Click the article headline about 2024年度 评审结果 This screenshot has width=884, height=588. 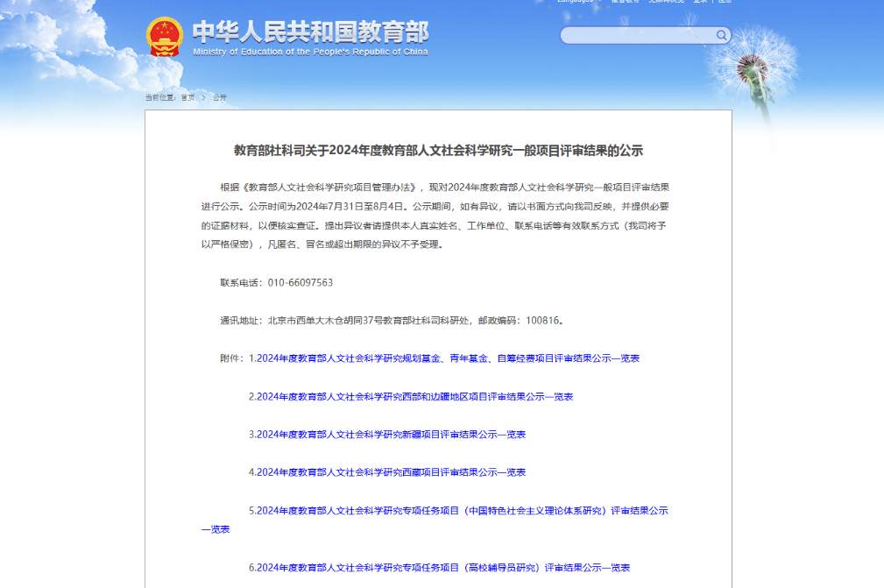click(438, 150)
